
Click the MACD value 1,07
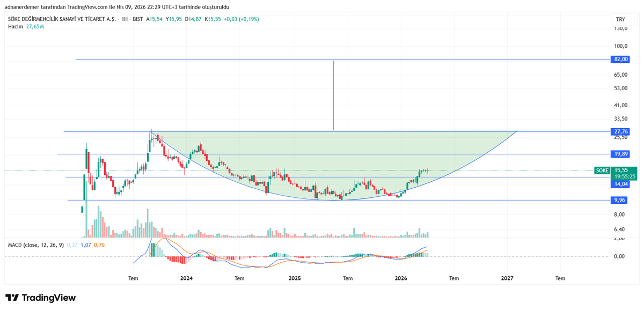85,245
